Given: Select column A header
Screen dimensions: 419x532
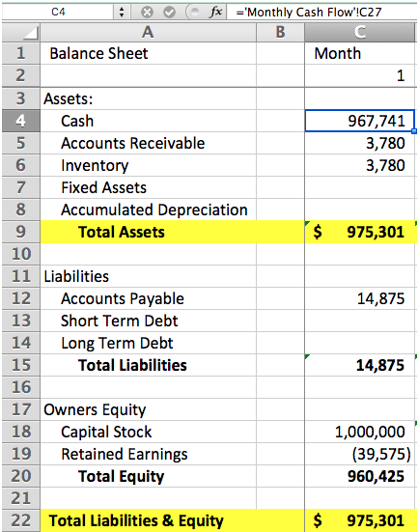Looking at the screenshot, I should click(x=148, y=33).
